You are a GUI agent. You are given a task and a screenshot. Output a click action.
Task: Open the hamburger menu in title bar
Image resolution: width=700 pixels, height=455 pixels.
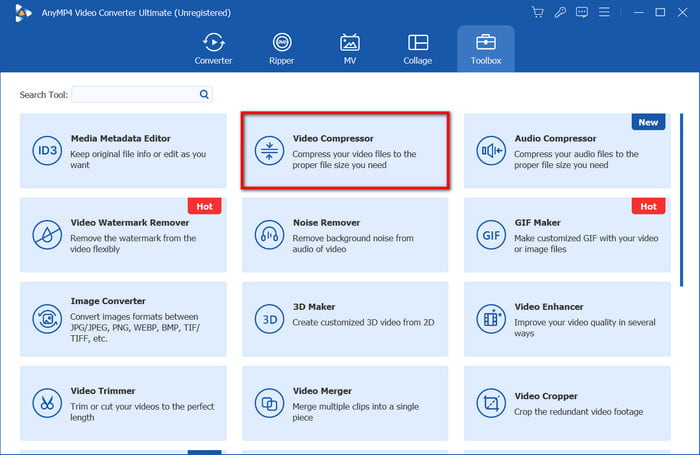click(604, 12)
